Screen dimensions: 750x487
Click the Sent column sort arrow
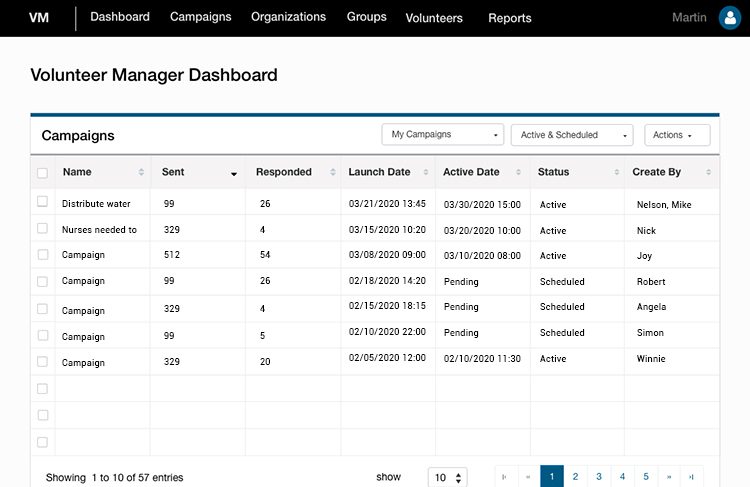[x=234, y=174]
